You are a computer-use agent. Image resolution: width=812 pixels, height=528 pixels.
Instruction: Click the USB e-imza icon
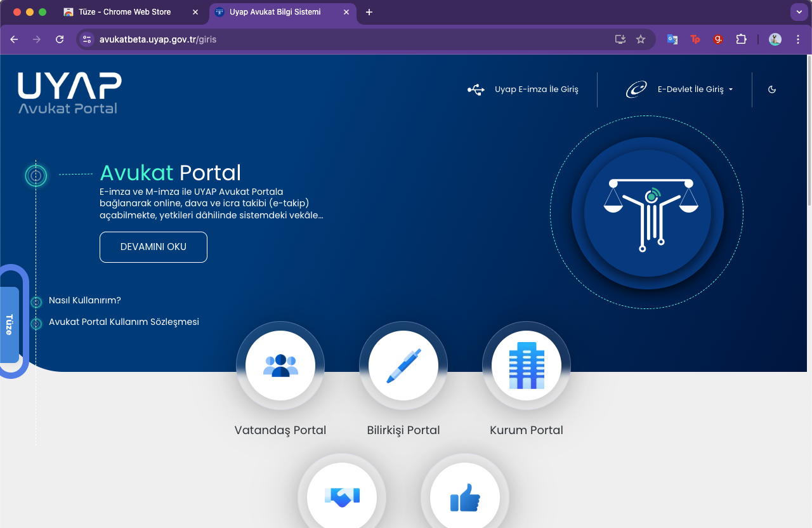[x=476, y=89]
